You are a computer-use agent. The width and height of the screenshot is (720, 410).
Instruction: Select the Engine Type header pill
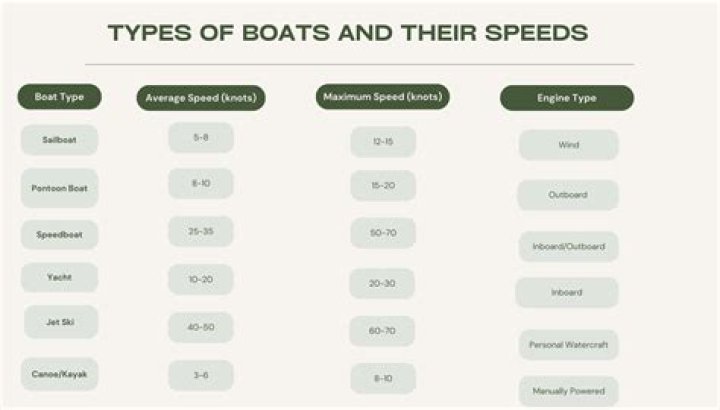566,98
